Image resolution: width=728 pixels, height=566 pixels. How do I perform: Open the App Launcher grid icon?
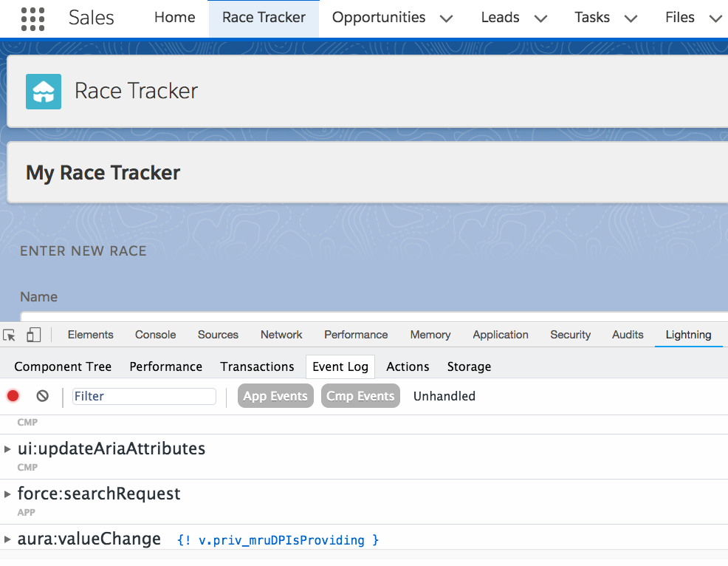[32, 18]
